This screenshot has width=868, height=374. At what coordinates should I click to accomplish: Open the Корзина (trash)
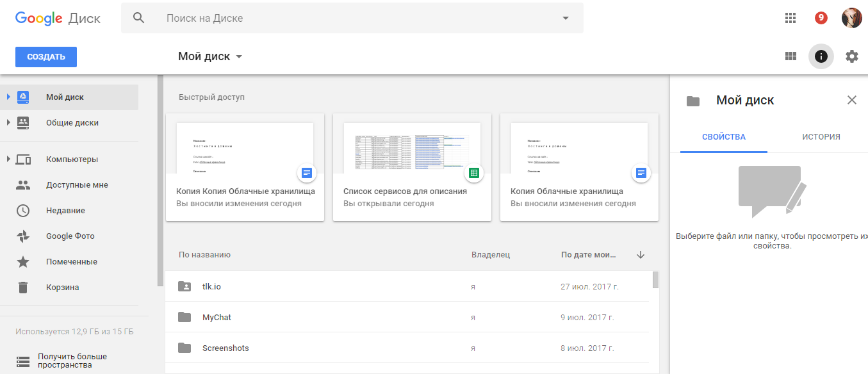coord(63,287)
